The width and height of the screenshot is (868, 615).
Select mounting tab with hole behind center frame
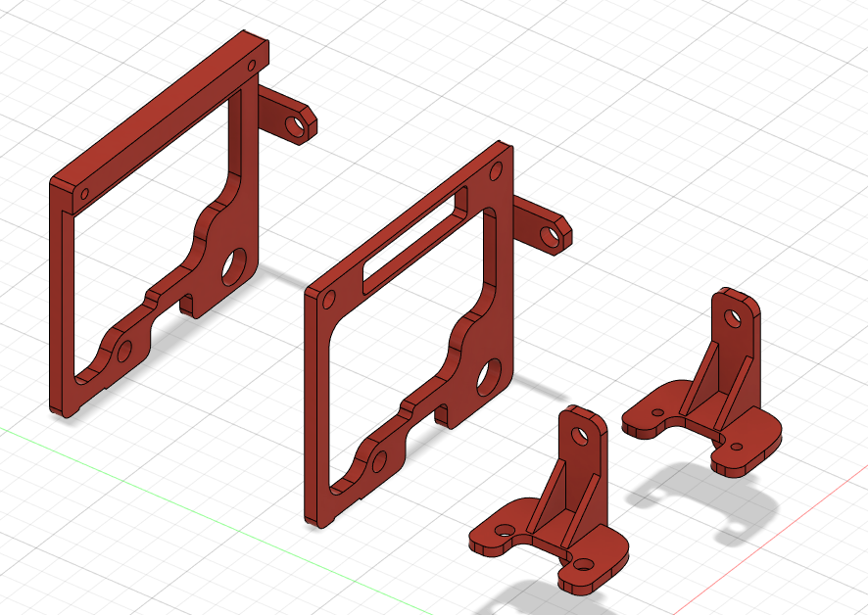tap(543, 226)
